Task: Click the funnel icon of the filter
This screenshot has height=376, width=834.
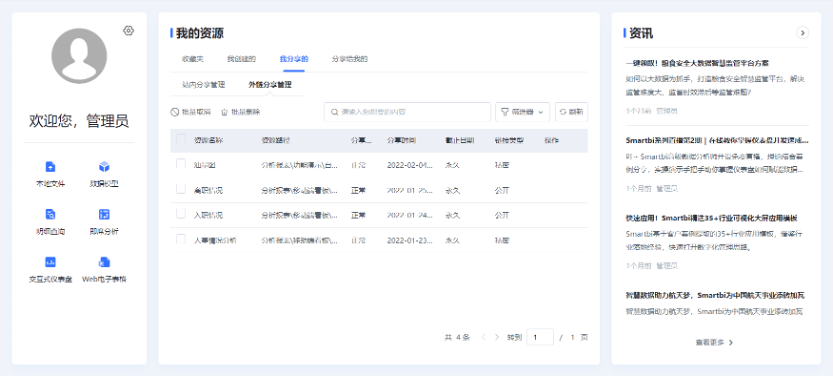Action: pos(505,112)
